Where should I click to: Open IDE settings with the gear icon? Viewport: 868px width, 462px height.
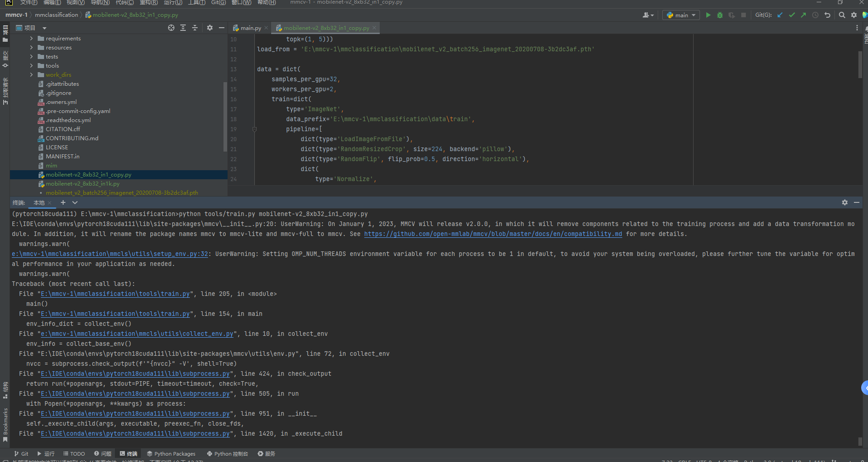click(853, 15)
